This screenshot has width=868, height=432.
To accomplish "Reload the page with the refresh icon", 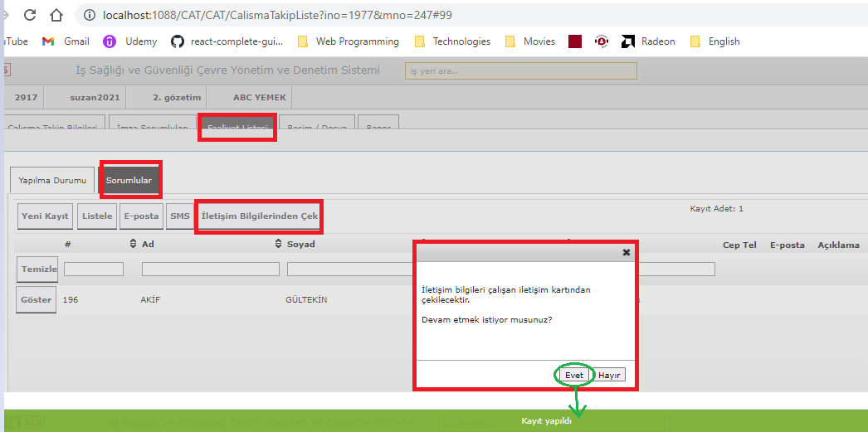I will pyautogui.click(x=29, y=15).
